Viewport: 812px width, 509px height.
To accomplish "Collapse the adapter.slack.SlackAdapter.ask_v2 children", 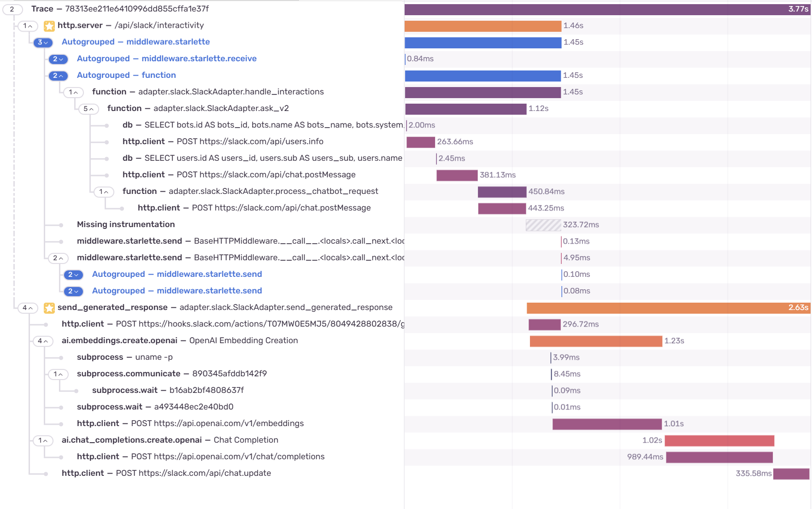I will click(x=88, y=109).
